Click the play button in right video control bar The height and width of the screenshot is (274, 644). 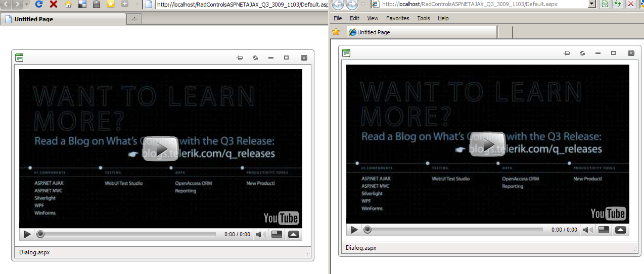[x=354, y=230]
